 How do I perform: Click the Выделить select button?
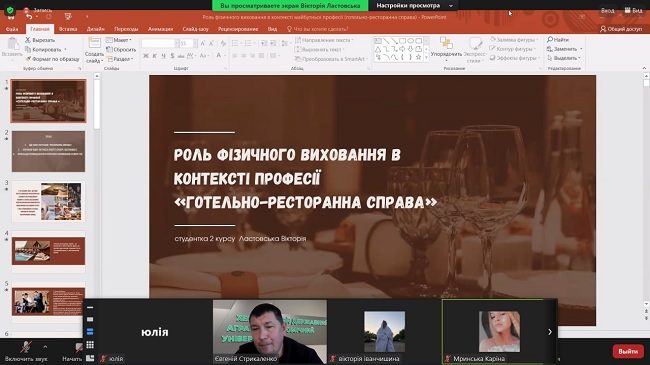coord(564,58)
